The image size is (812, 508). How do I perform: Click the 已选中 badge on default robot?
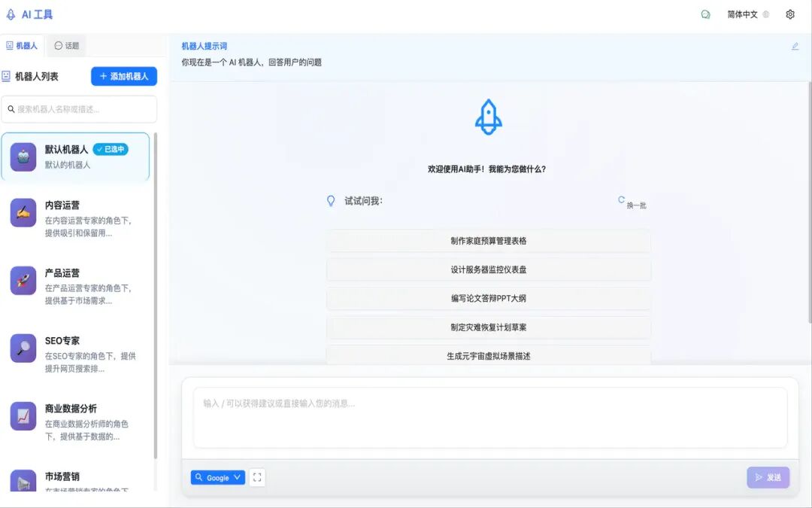tap(111, 149)
